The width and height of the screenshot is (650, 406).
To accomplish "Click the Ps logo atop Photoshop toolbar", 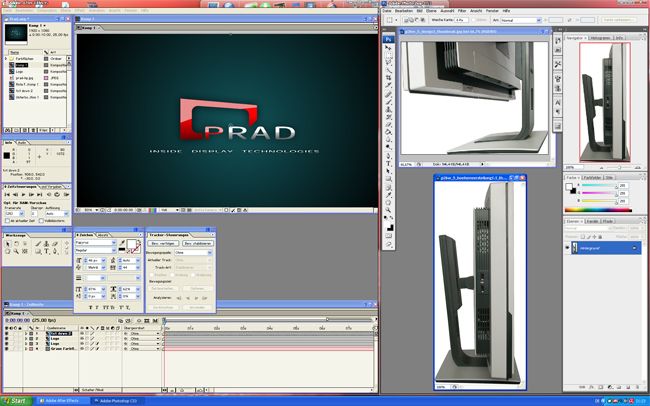I will coord(388,39).
